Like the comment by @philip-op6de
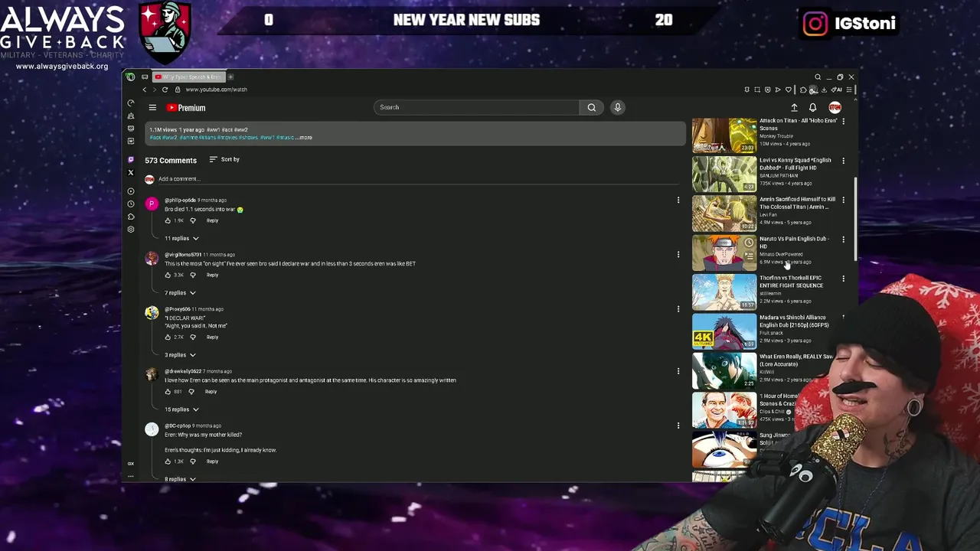The image size is (980, 551). tap(168, 220)
